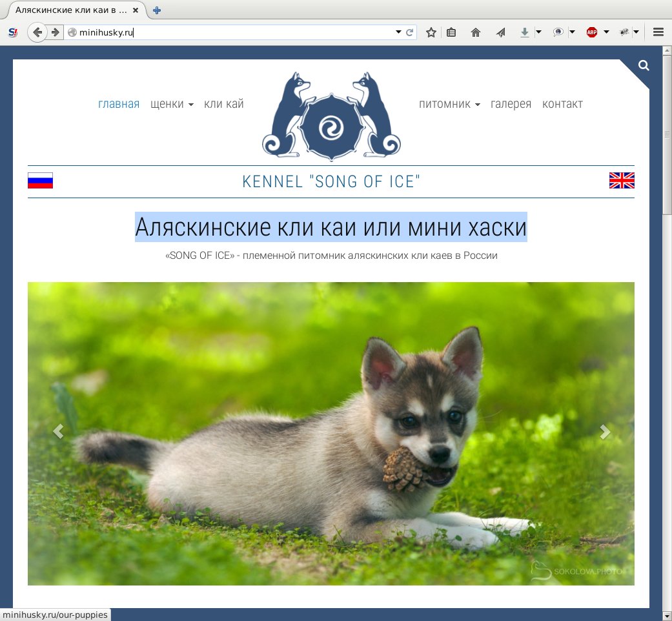Click the browser Forward arrow button
The width and height of the screenshot is (672, 621).
click(x=55, y=32)
